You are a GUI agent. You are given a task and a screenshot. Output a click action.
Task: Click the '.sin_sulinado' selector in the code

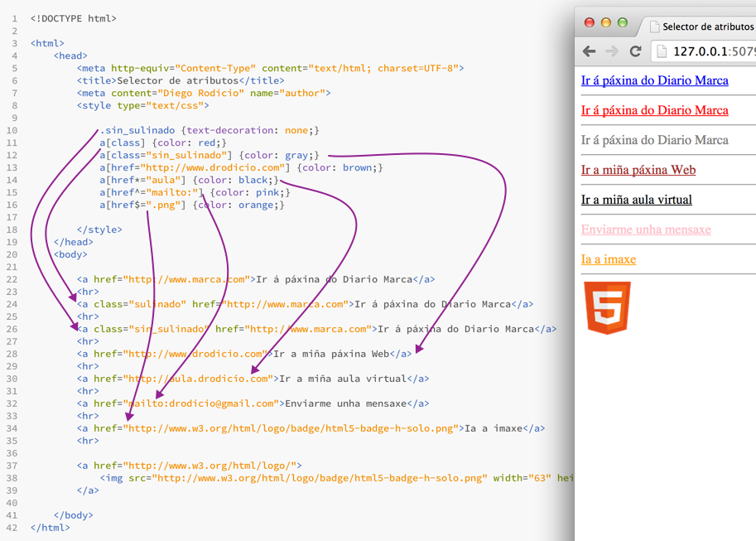point(137,130)
